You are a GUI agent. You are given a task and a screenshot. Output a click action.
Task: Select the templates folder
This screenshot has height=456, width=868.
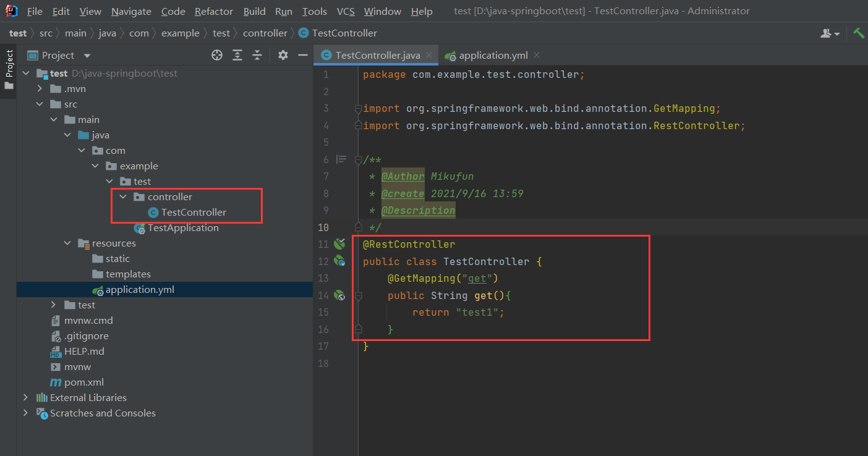tap(121, 274)
